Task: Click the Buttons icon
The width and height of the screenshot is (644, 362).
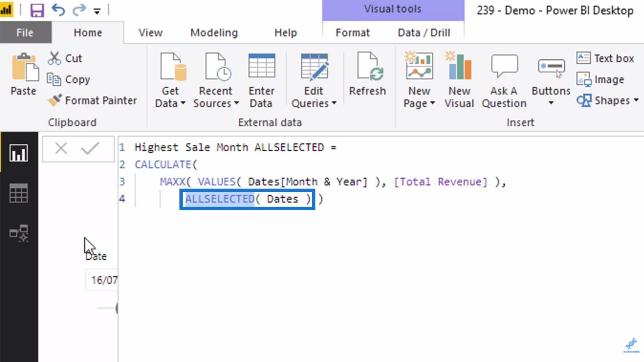Action: click(551, 68)
